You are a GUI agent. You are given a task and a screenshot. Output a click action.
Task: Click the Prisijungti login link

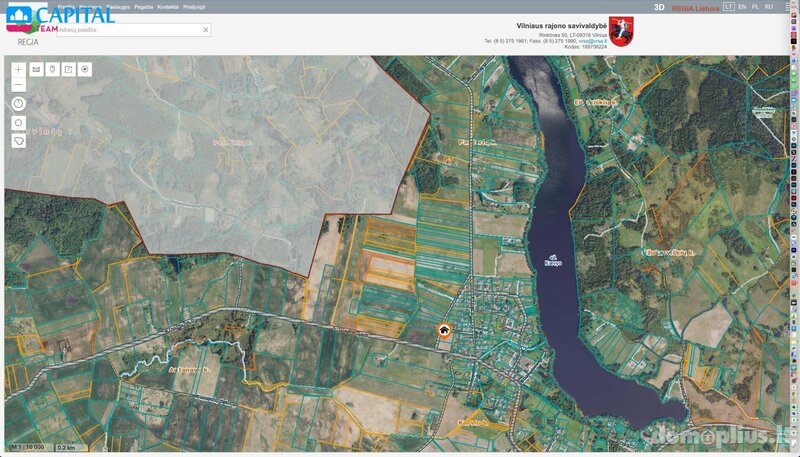(194, 7)
